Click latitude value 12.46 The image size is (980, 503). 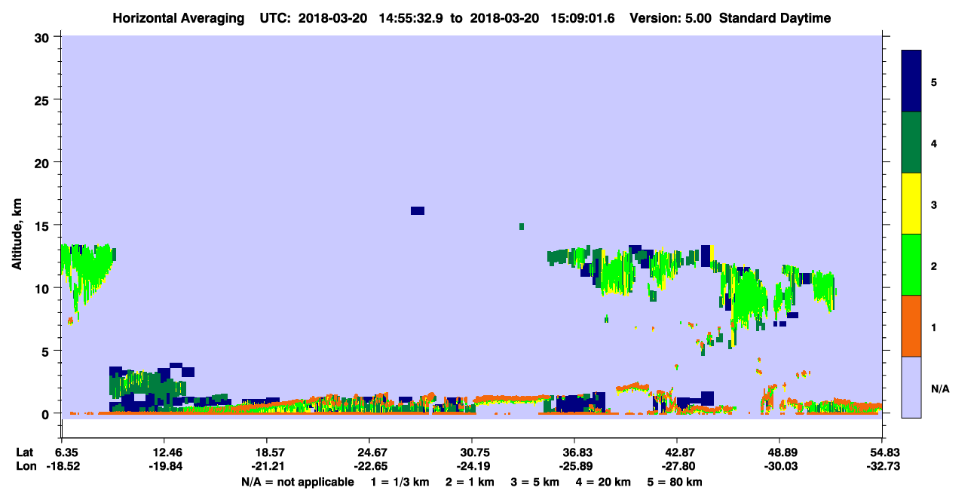[164, 452]
